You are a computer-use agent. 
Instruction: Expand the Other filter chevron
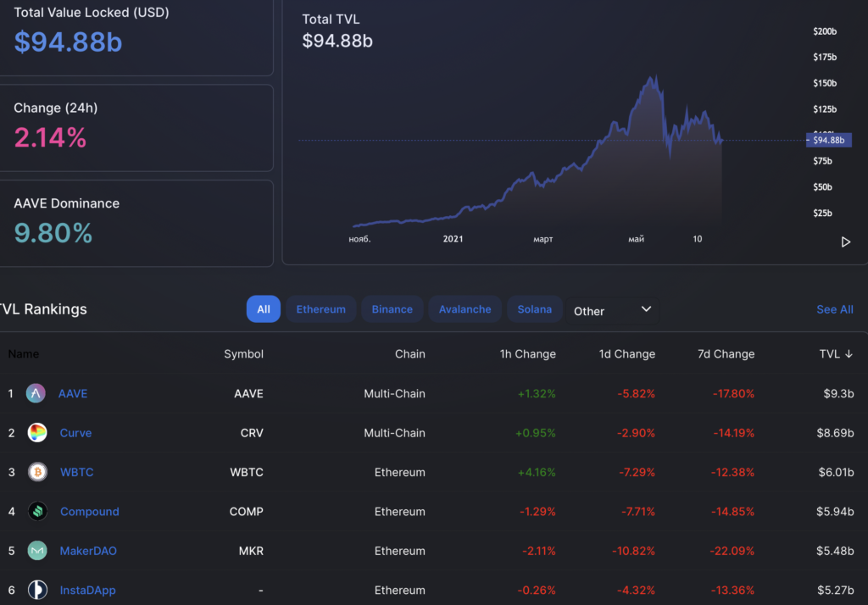tap(646, 310)
